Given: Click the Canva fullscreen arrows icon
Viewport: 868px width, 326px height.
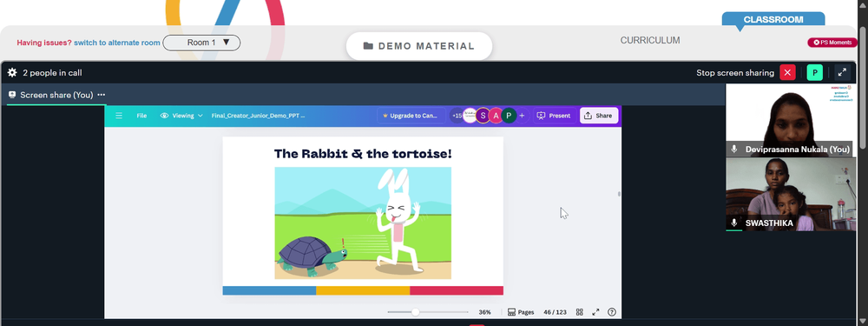Looking at the screenshot, I should point(595,312).
